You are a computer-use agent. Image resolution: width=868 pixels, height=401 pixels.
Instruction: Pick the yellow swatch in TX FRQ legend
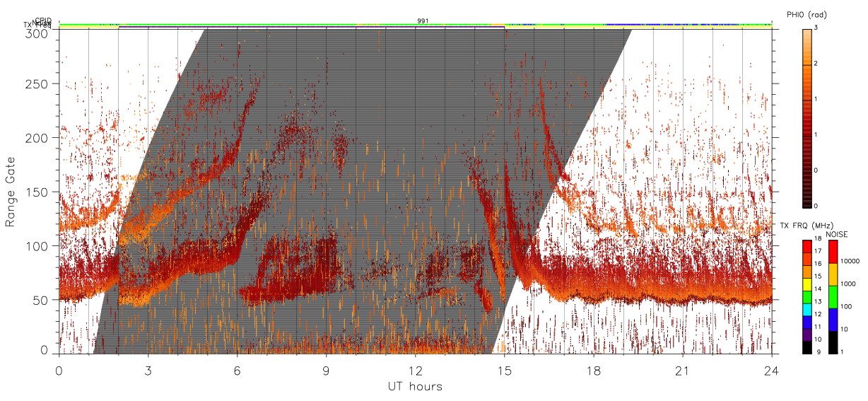807,283
